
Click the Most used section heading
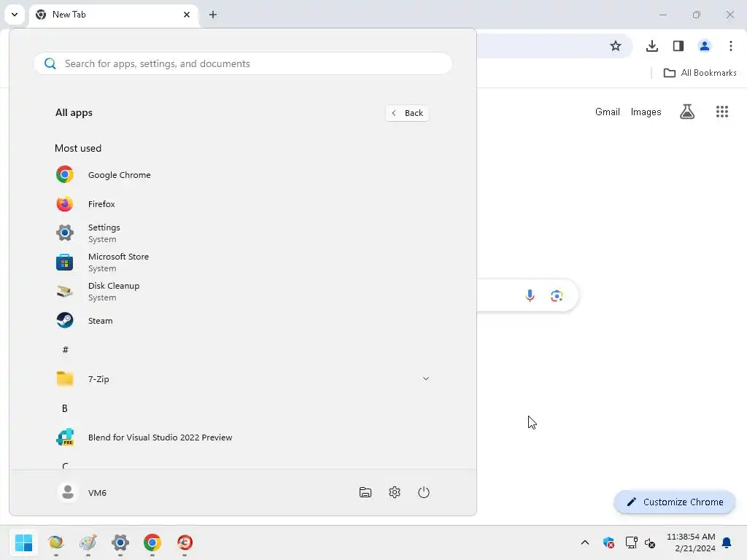pos(78,148)
